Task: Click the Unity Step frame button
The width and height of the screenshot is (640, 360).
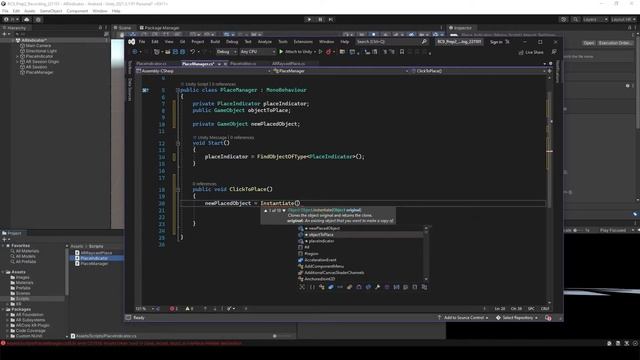Action: pos(331,19)
